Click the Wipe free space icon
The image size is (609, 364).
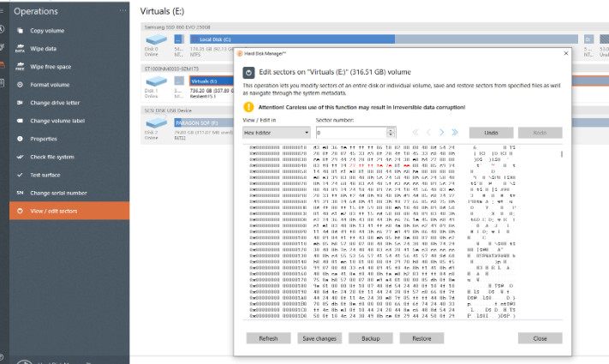[x=21, y=66]
